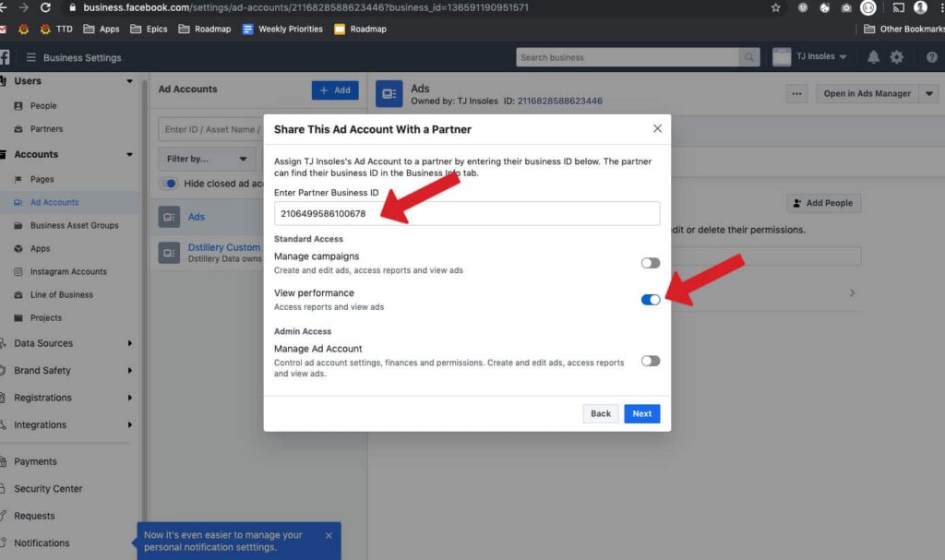Open the TJ Insoles business dropdown
The image size is (945, 560).
(x=810, y=57)
